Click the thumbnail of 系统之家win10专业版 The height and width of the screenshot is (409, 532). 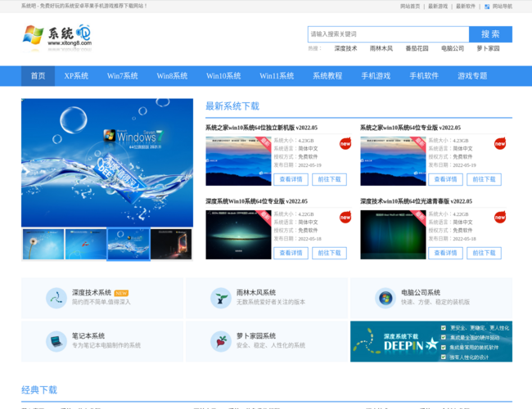click(393, 161)
